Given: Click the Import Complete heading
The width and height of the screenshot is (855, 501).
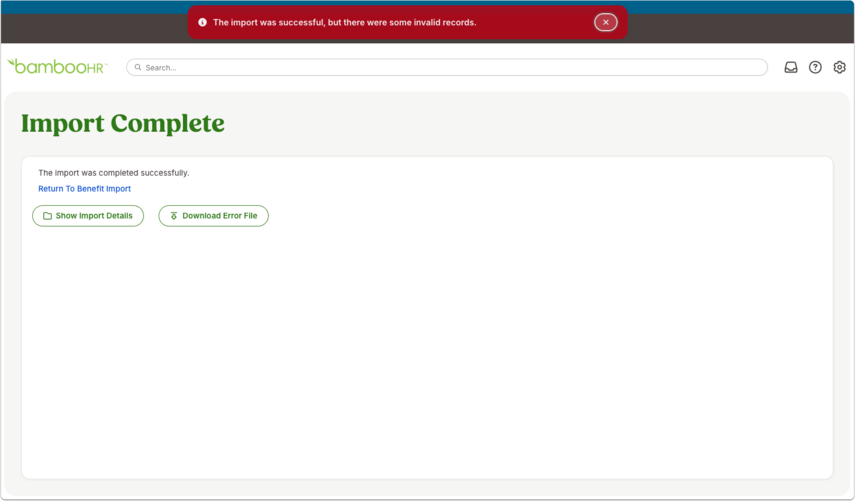Looking at the screenshot, I should (123, 123).
